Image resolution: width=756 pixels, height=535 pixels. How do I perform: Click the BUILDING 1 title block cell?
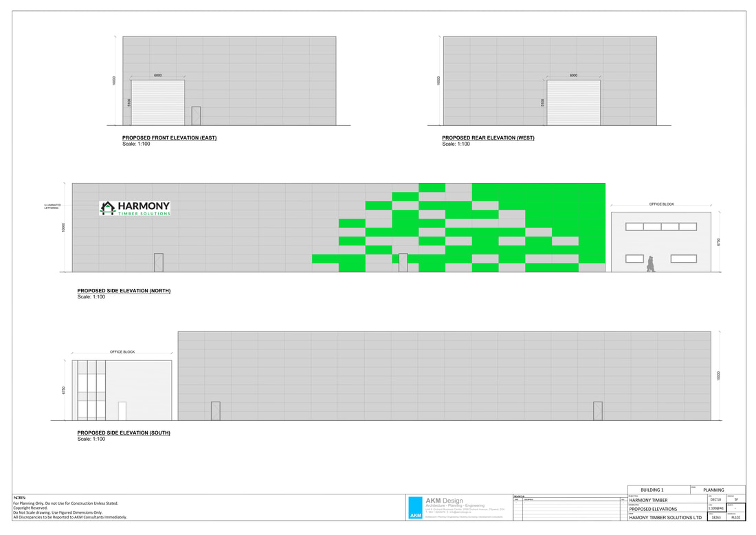click(x=652, y=490)
